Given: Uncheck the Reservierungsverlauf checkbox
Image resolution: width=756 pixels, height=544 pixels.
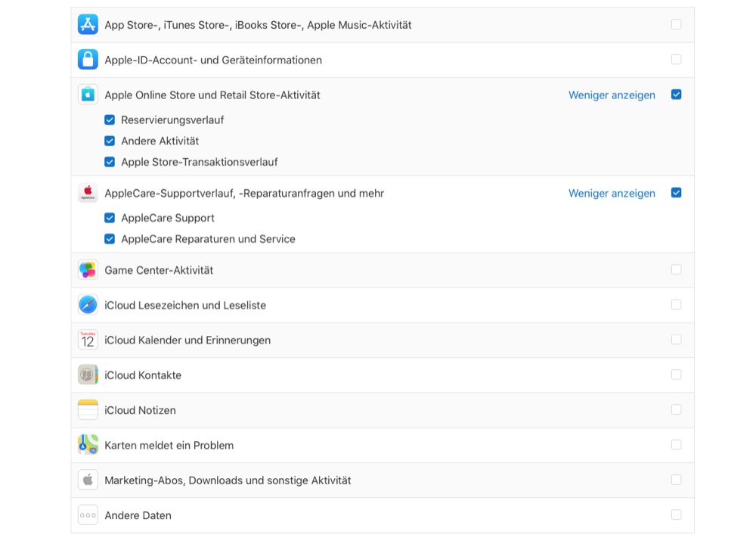Looking at the screenshot, I should coord(110,120).
